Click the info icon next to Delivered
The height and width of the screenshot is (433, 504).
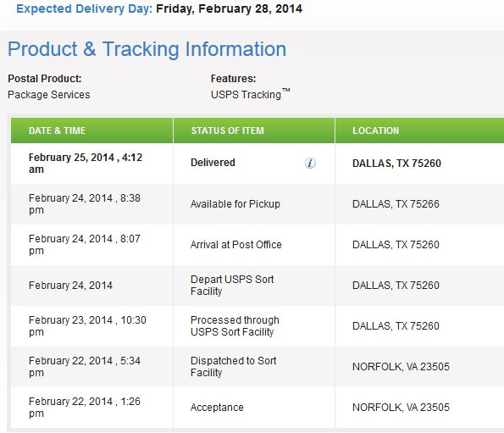(310, 163)
